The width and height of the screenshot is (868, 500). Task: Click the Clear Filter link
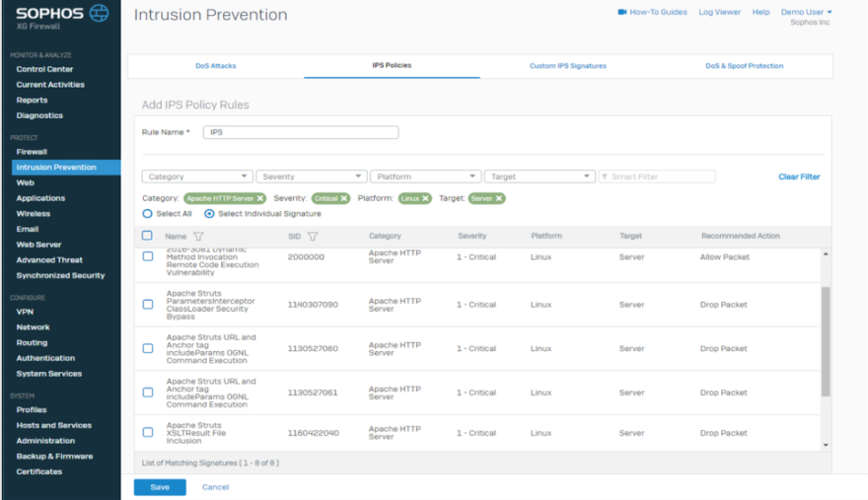tap(799, 177)
